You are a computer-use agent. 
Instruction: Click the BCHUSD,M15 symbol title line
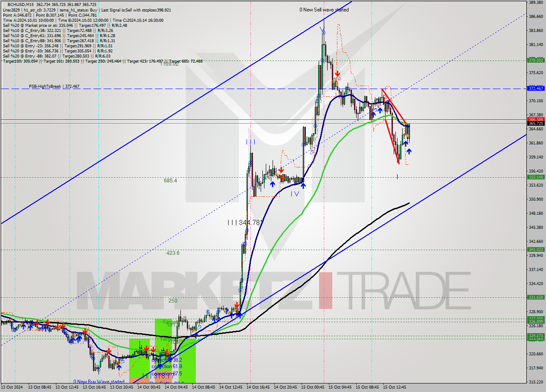pyautogui.click(x=52, y=4)
